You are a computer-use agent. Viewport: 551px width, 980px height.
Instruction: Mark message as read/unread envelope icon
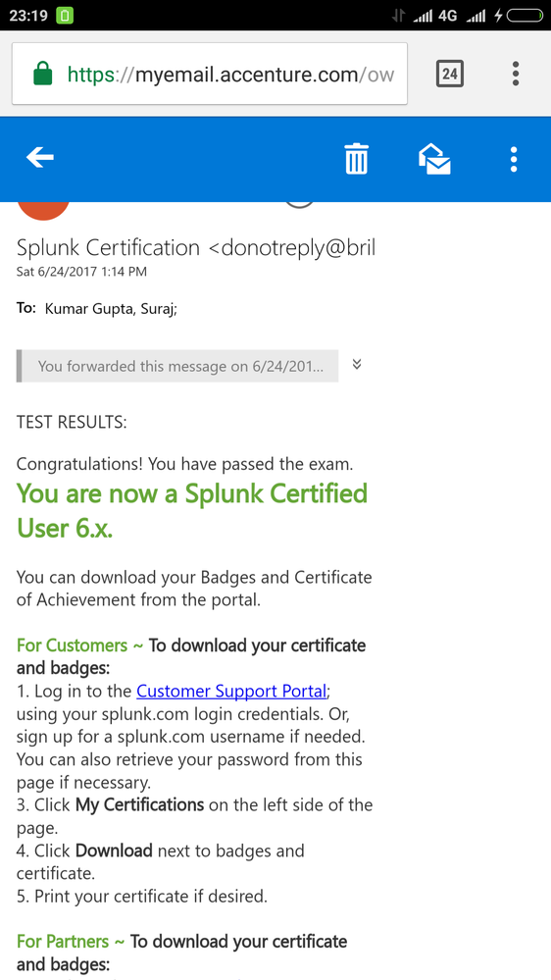434,159
